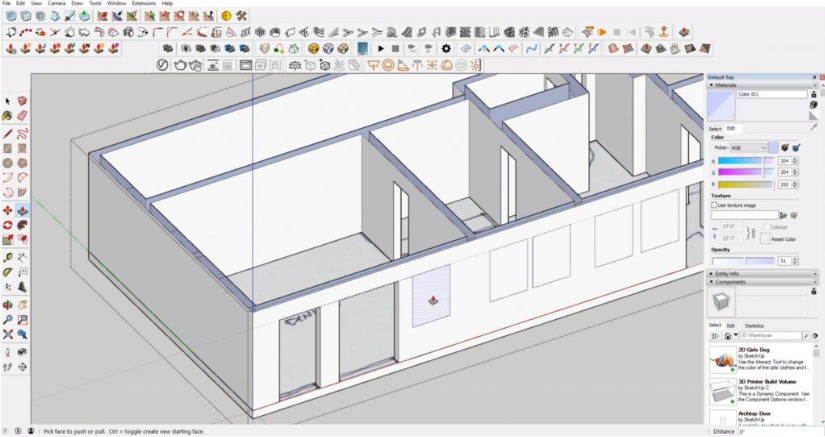The height and width of the screenshot is (437, 825).
Task: Click the component preview cube thumbnail
Action: click(x=721, y=302)
